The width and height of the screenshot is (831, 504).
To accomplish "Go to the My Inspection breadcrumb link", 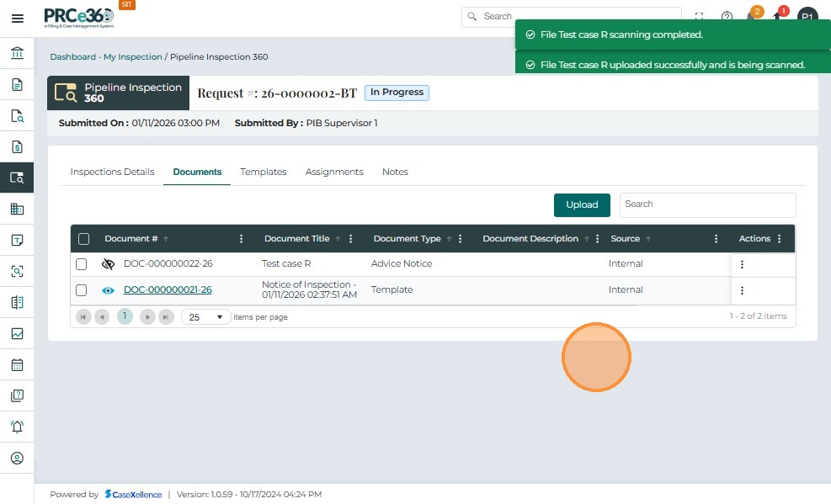I will (132, 56).
